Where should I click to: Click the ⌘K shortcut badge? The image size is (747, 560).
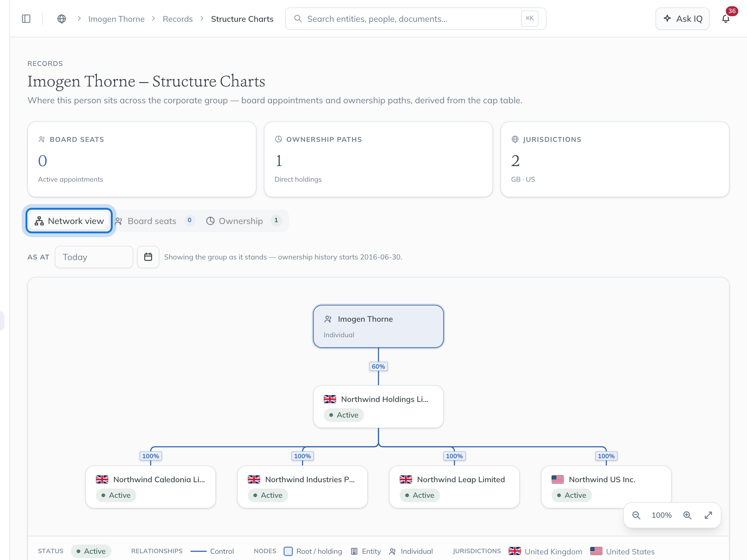[x=529, y=18]
